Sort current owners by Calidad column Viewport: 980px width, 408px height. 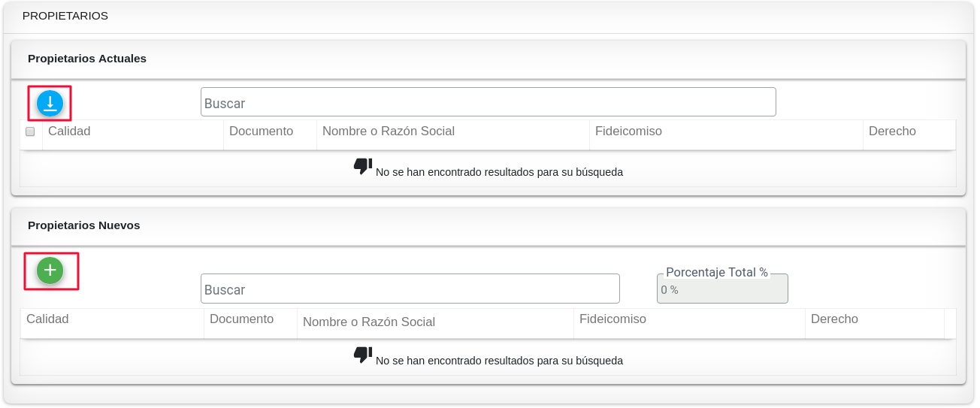tap(69, 131)
